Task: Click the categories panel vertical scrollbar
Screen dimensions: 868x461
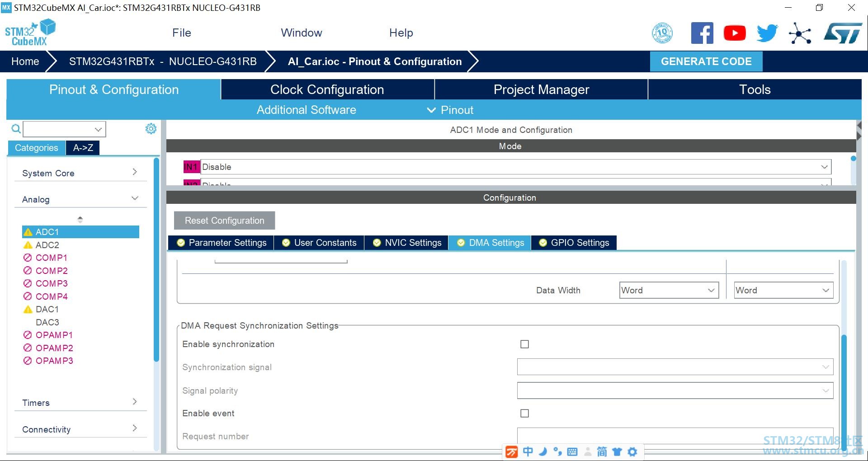Action: coord(156,260)
